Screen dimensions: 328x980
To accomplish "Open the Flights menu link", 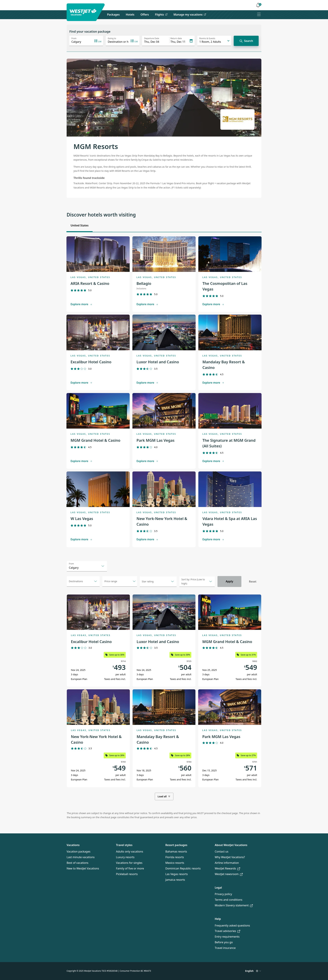I will pyautogui.click(x=161, y=15).
